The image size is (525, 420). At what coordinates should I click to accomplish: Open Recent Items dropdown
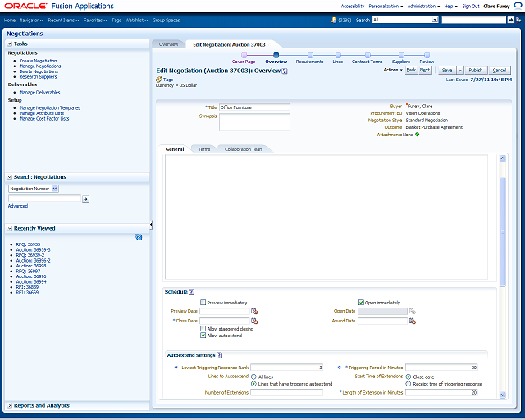coord(63,20)
